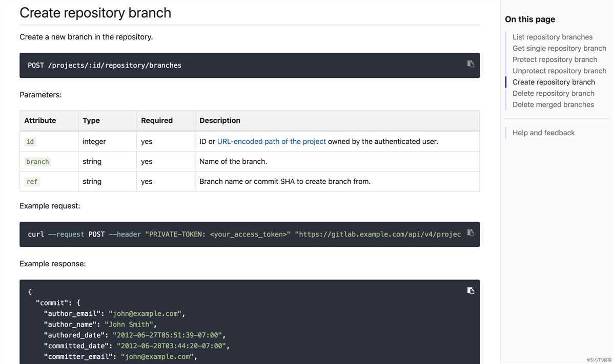This screenshot has height=364, width=614.
Task: Click the POST /projects/:id/repository/branches text
Action: 105,66
